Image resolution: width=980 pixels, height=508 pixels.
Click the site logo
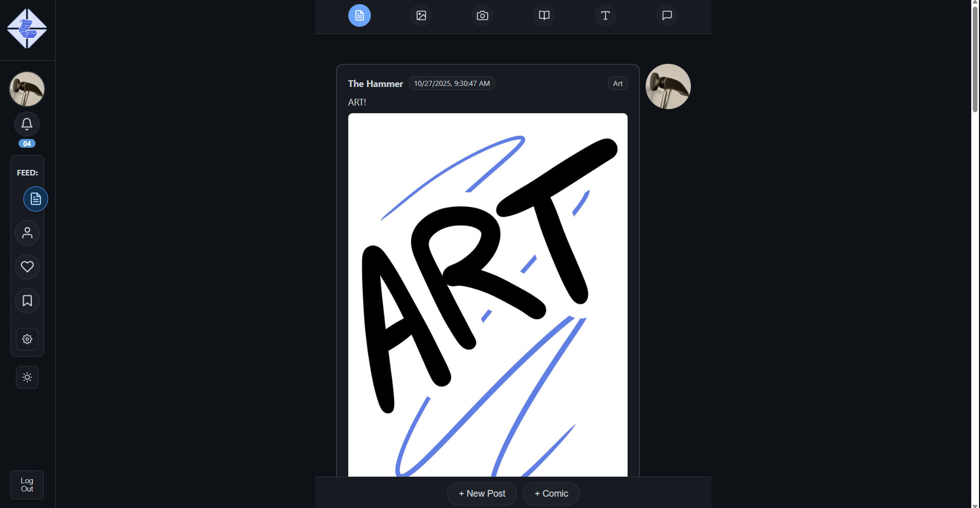[x=27, y=29]
